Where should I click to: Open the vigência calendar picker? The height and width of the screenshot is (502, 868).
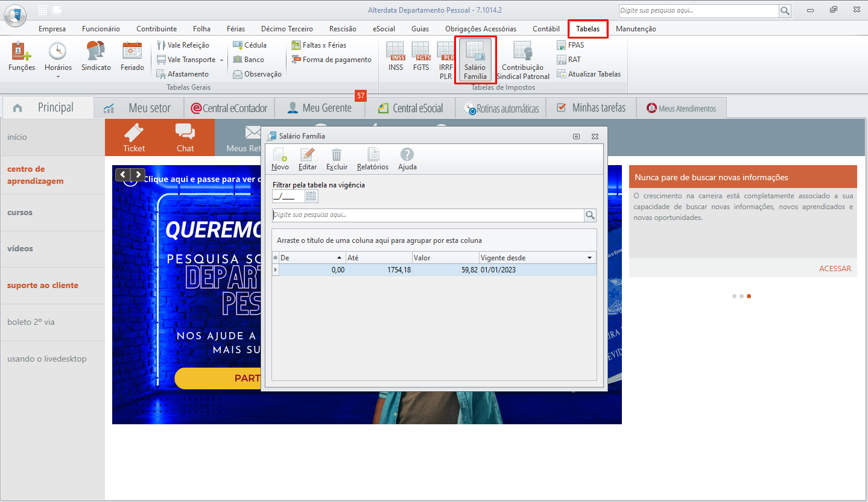tap(311, 196)
